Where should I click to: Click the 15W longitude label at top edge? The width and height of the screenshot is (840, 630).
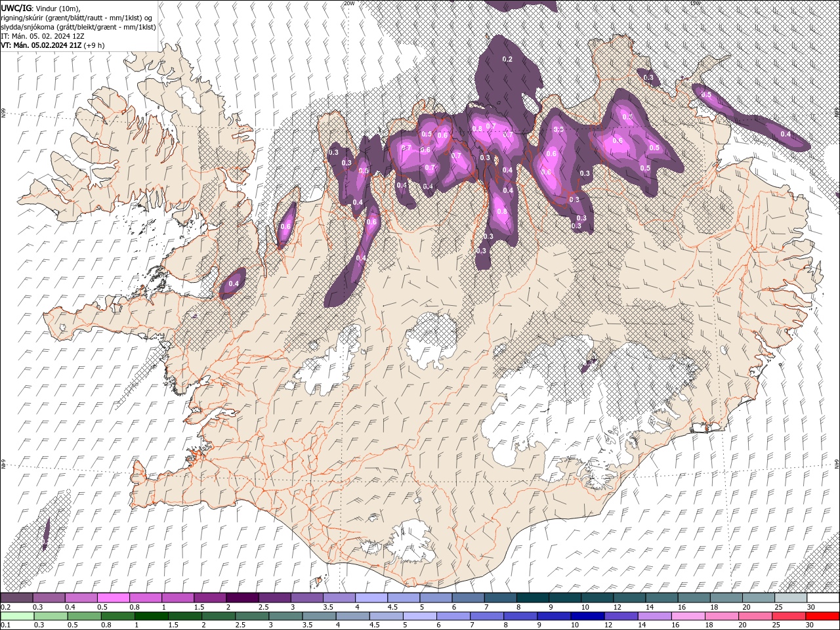click(x=695, y=3)
